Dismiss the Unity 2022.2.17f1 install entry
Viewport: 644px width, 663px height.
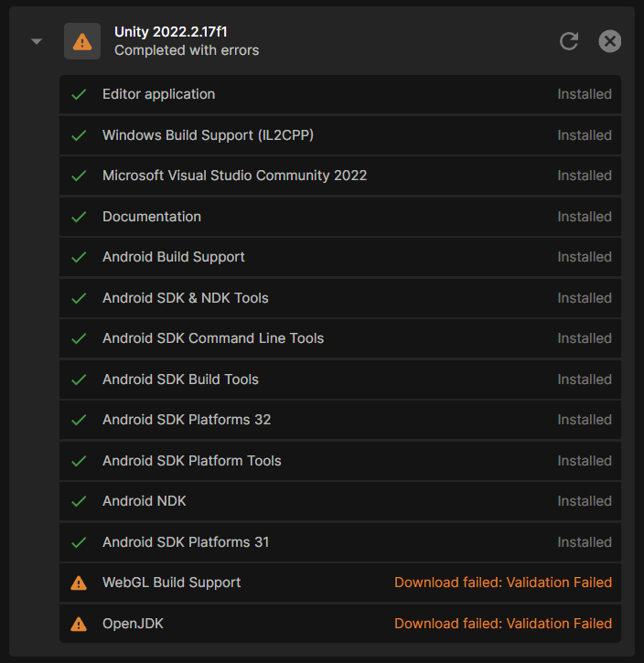[610, 41]
